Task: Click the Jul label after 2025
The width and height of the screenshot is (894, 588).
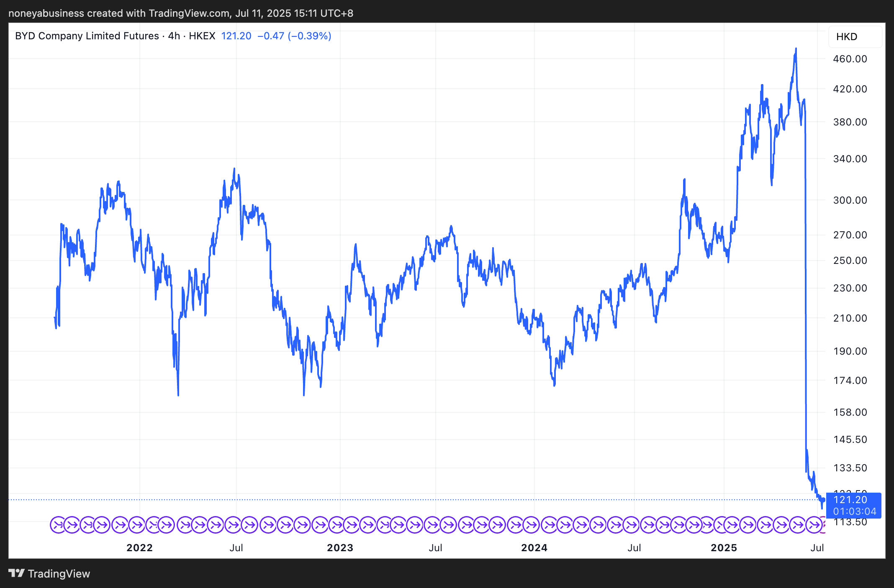Action: (x=817, y=548)
